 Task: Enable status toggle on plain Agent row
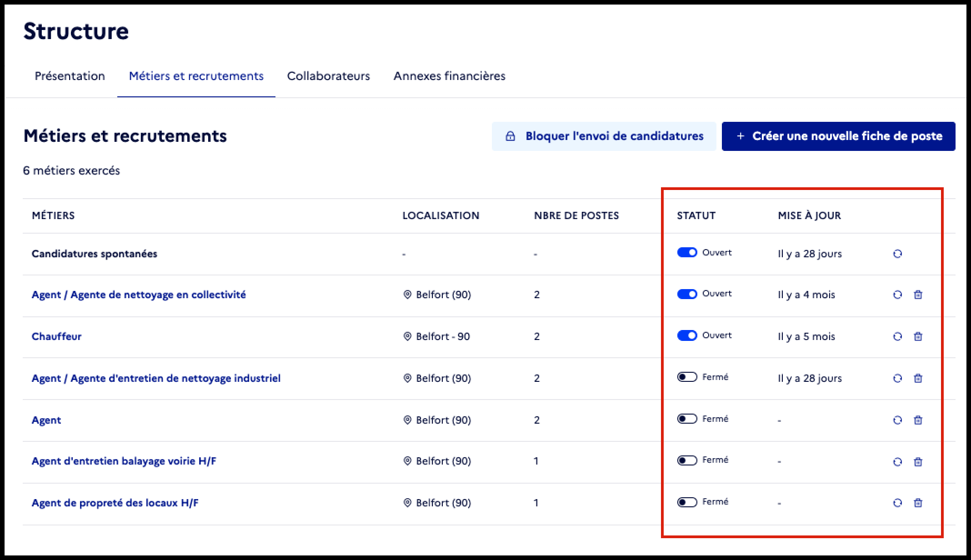tap(687, 419)
